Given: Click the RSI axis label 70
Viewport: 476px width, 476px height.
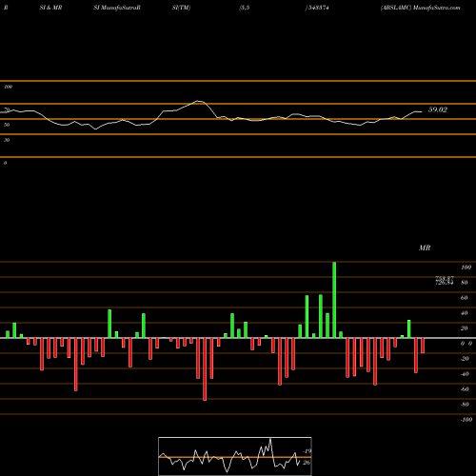Looking at the screenshot, I should point(7,109).
